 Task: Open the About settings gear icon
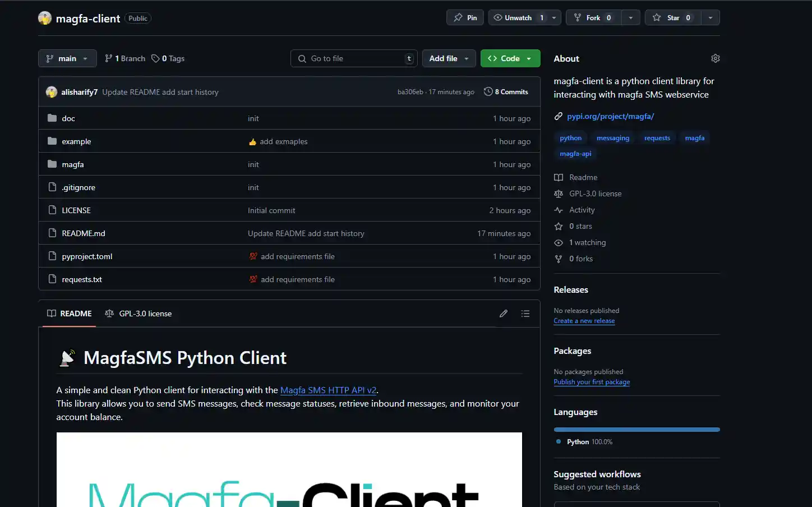coord(715,58)
